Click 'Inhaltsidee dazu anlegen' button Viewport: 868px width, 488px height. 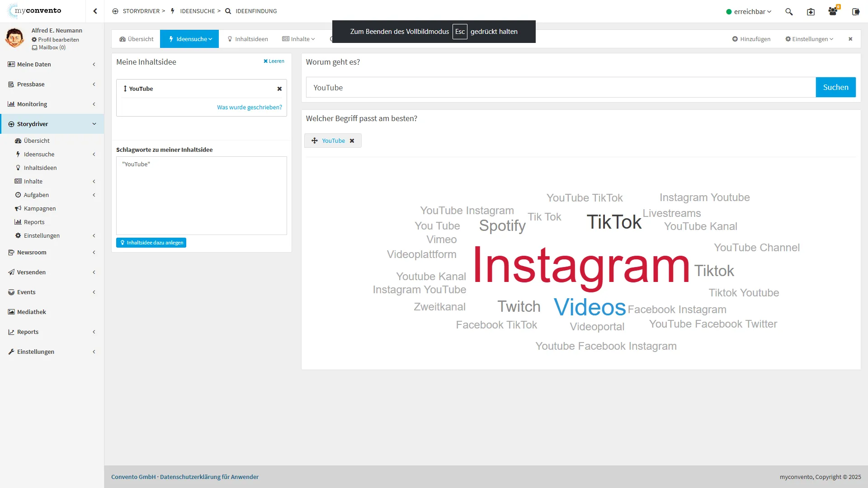(151, 243)
